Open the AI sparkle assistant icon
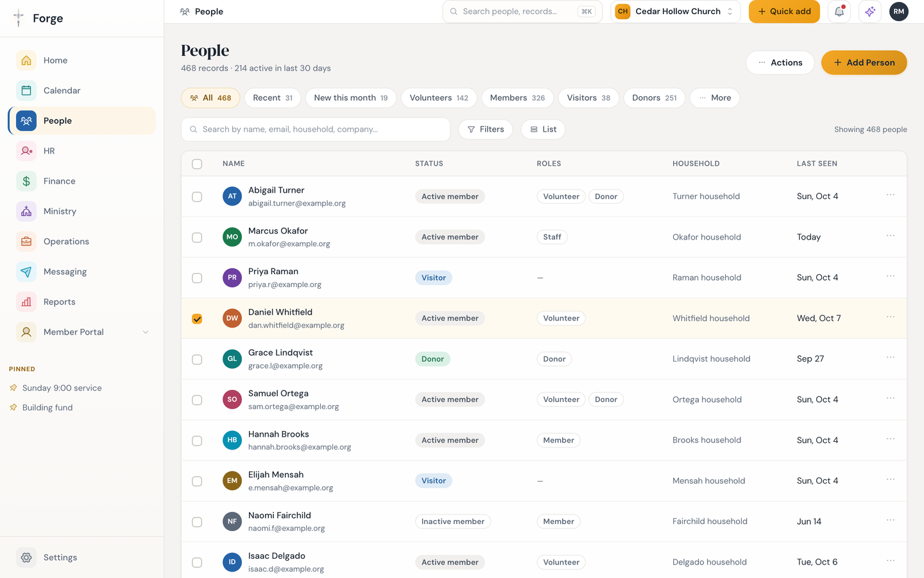Viewport: 924px width, 578px height. click(870, 12)
